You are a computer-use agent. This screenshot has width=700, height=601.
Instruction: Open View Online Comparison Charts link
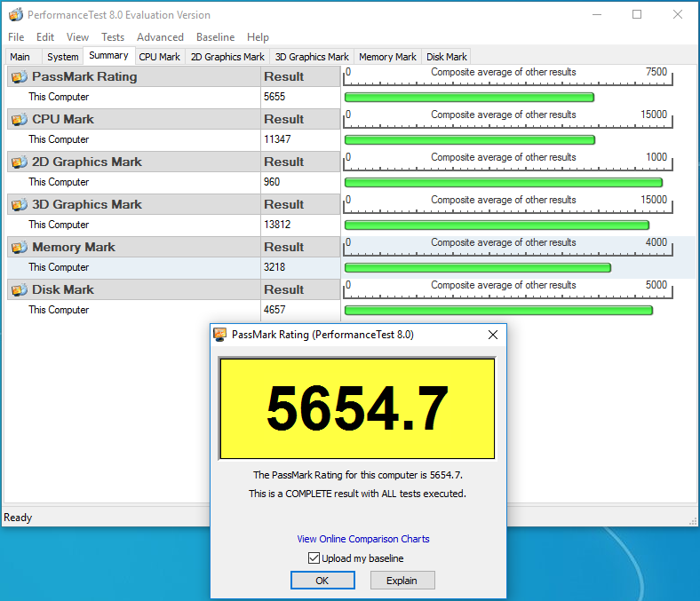[x=363, y=539]
